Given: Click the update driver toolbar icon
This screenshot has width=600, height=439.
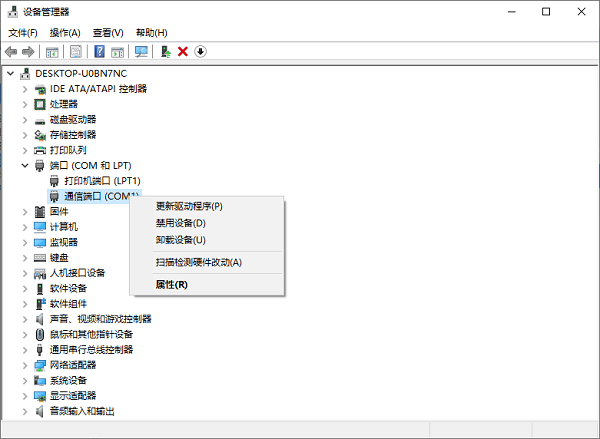Looking at the screenshot, I should [x=164, y=51].
